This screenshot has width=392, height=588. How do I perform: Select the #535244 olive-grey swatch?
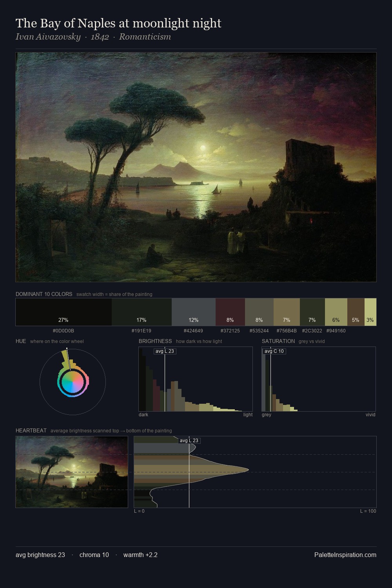pyautogui.click(x=259, y=312)
